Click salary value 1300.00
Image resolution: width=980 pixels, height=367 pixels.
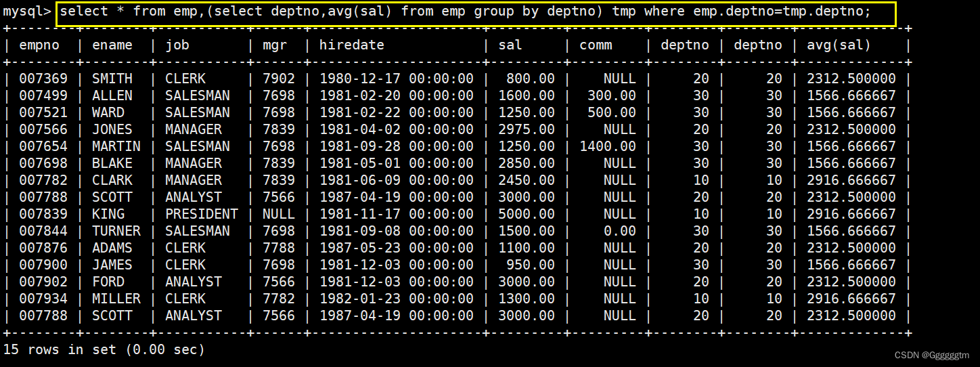[x=527, y=299]
